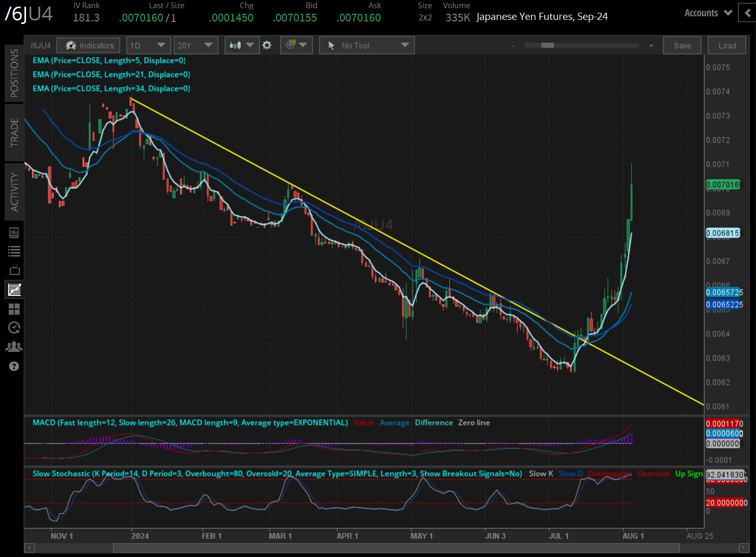Click the TV news icon in the sidebar
Viewport: 756px width, 557px height.
point(14,269)
